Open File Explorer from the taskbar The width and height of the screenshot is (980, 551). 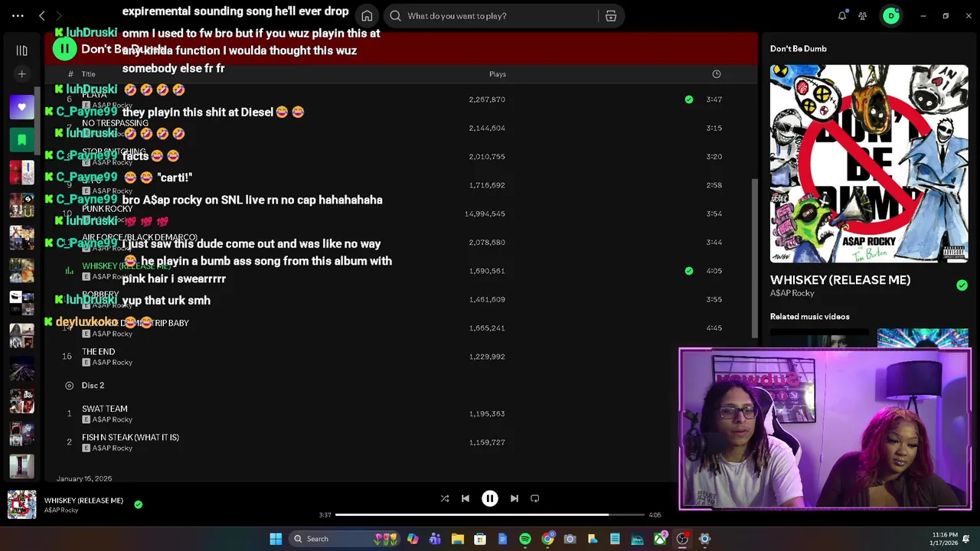pos(458,539)
